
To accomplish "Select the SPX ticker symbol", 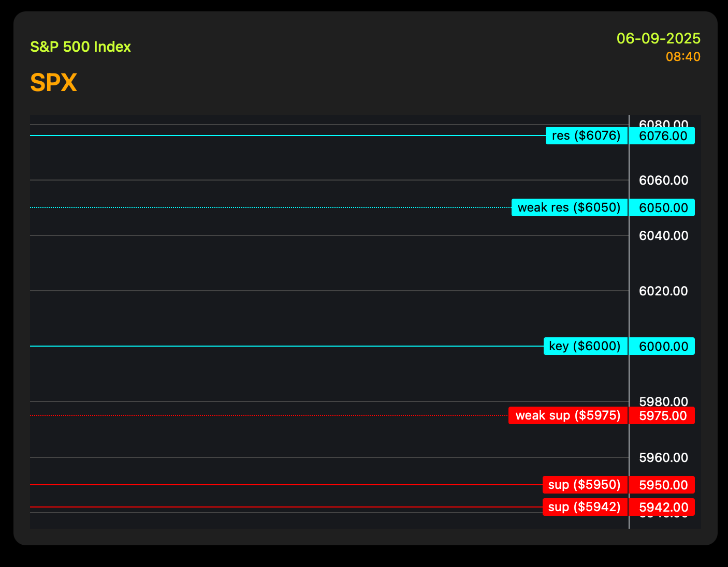I will (53, 83).
